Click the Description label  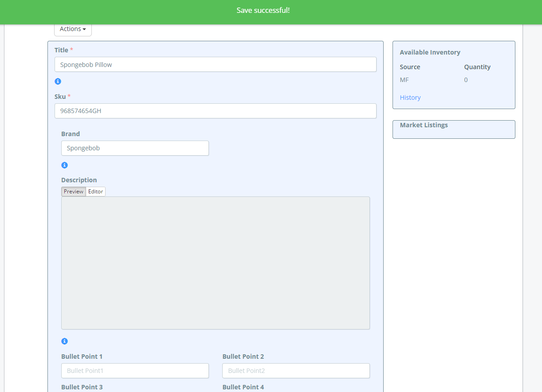tap(79, 180)
